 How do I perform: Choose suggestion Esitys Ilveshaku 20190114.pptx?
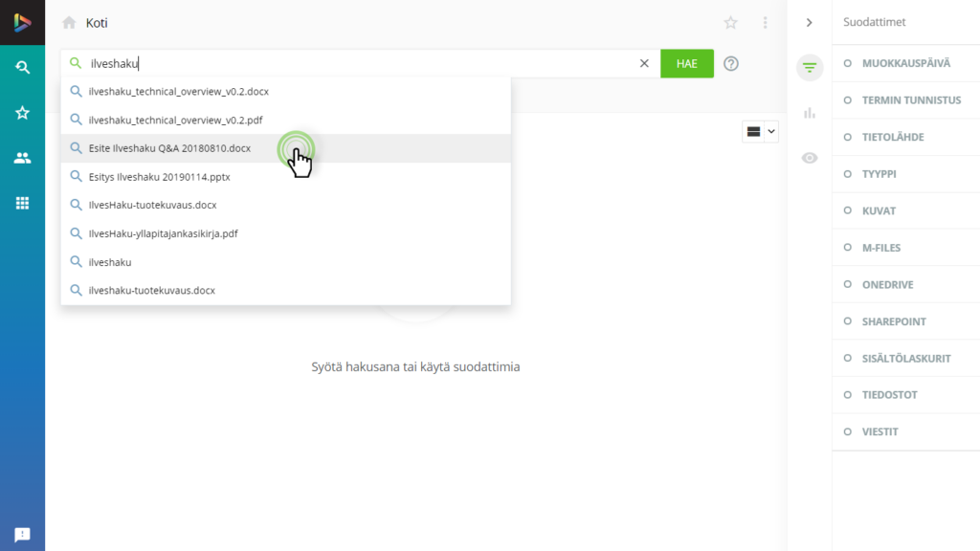pos(285,177)
